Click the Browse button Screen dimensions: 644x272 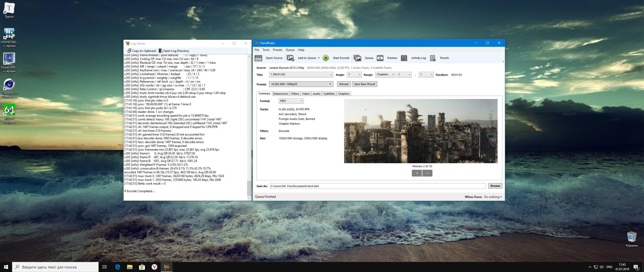pyautogui.click(x=495, y=186)
